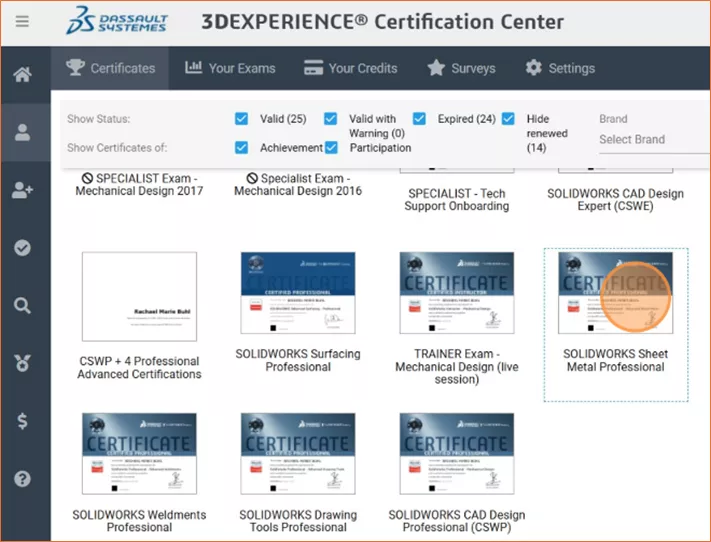
Task: Open SOLIDWORKS Sheet Metal Professional certificate thumbnail
Action: coord(615,293)
